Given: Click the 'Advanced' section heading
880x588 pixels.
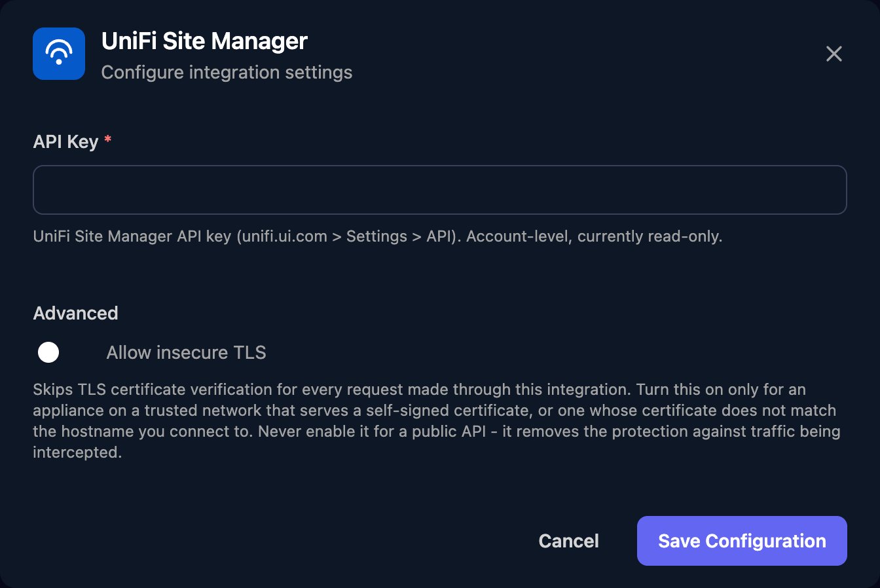Looking at the screenshot, I should point(75,313).
